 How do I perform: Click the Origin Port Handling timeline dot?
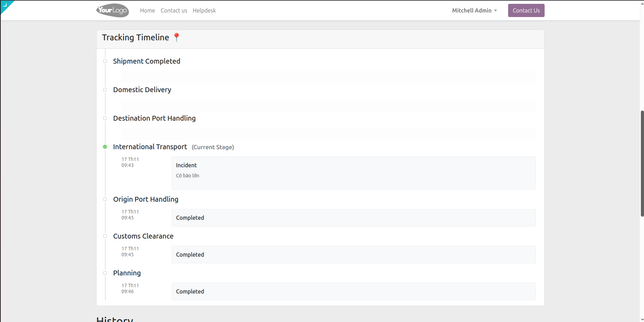click(105, 199)
